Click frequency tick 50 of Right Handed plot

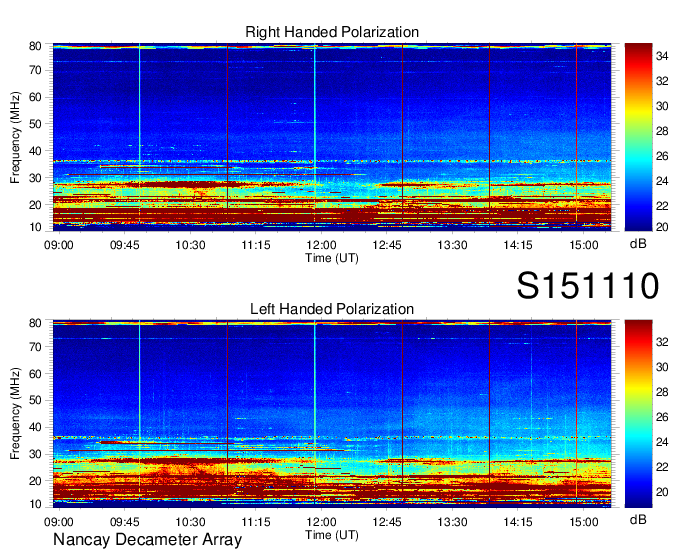point(35,124)
